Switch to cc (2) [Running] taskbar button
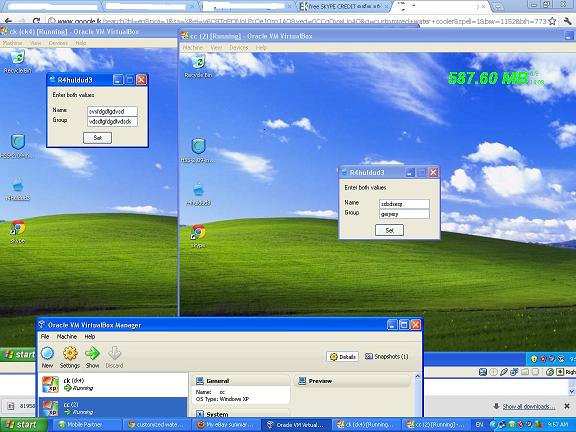Screen dimensions: 576x432 pos(435,425)
